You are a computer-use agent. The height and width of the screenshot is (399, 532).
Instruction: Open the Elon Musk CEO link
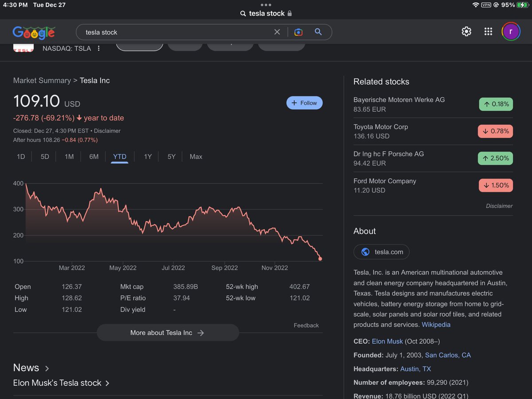click(x=387, y=341)
